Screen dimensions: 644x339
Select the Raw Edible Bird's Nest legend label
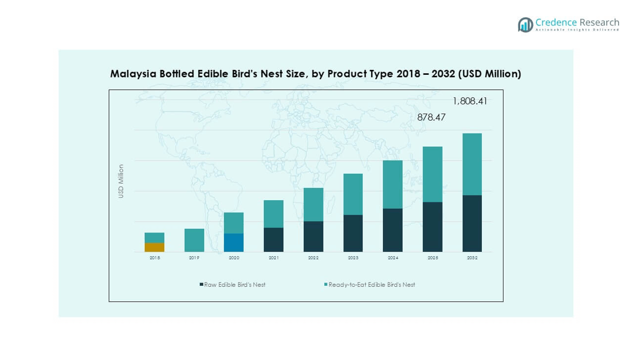[235, 285]
